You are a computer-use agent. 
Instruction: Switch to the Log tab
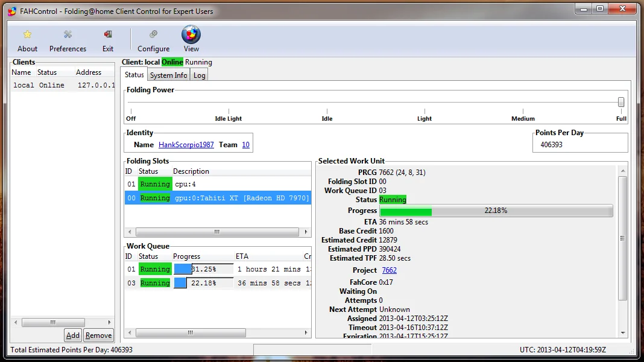[199, 75]
